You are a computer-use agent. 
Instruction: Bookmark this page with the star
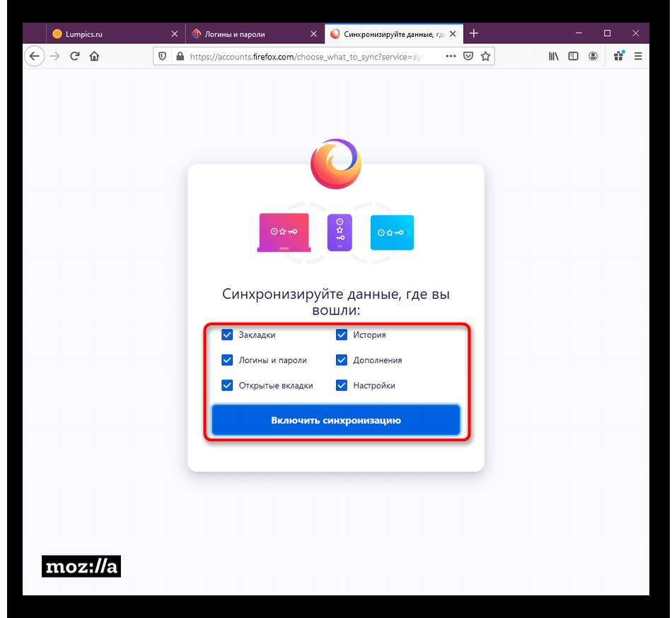point(485,56)
